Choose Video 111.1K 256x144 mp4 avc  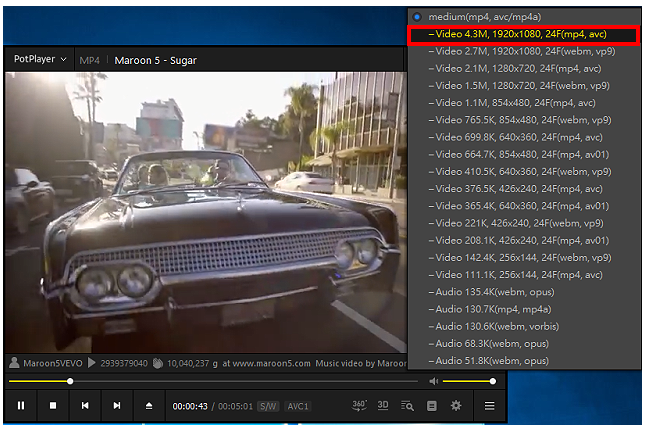point(523,275)
